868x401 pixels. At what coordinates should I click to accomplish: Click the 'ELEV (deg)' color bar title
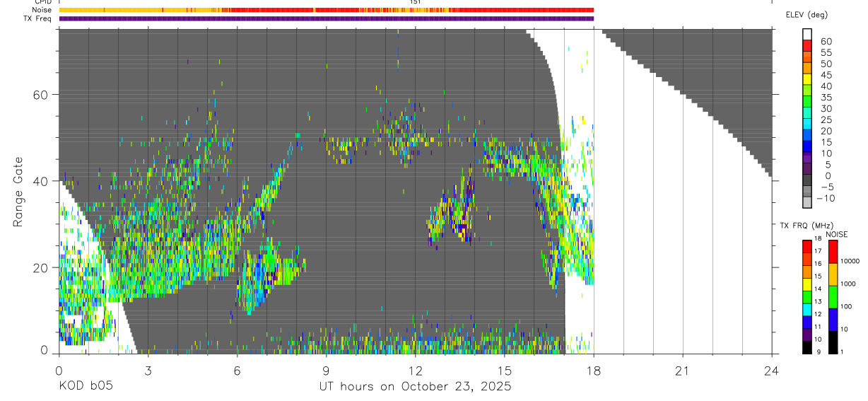pyautogui.click(x=807, y=15)
